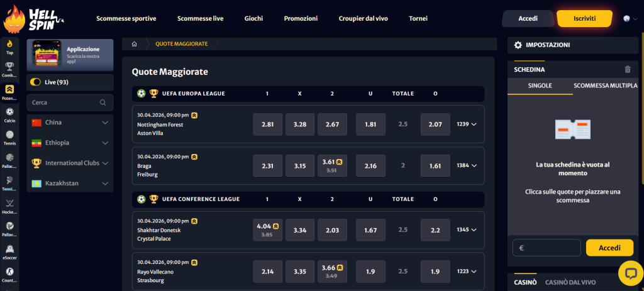Open Scommesse live menu

201,18
